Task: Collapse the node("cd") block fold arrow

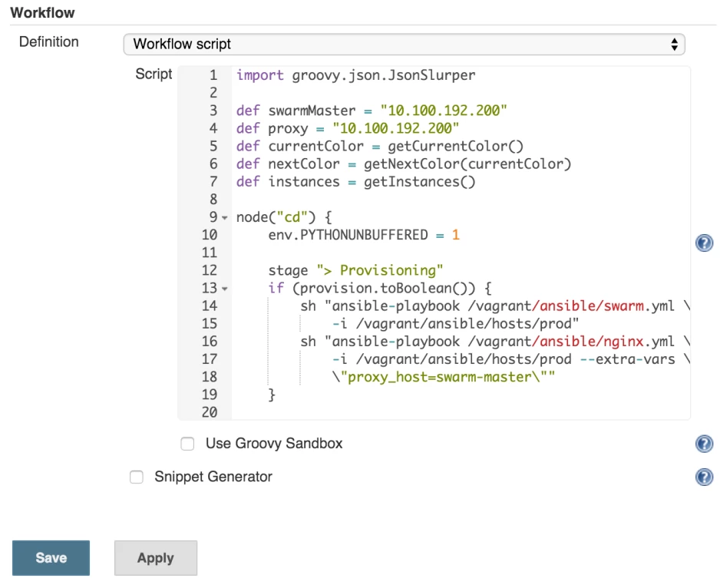Action: (225, 217)
